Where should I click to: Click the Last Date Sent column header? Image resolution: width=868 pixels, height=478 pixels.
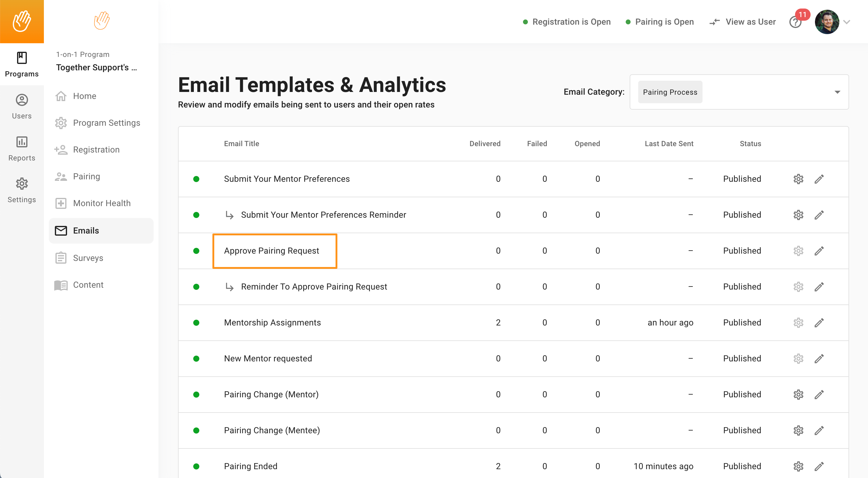point(669,144)
